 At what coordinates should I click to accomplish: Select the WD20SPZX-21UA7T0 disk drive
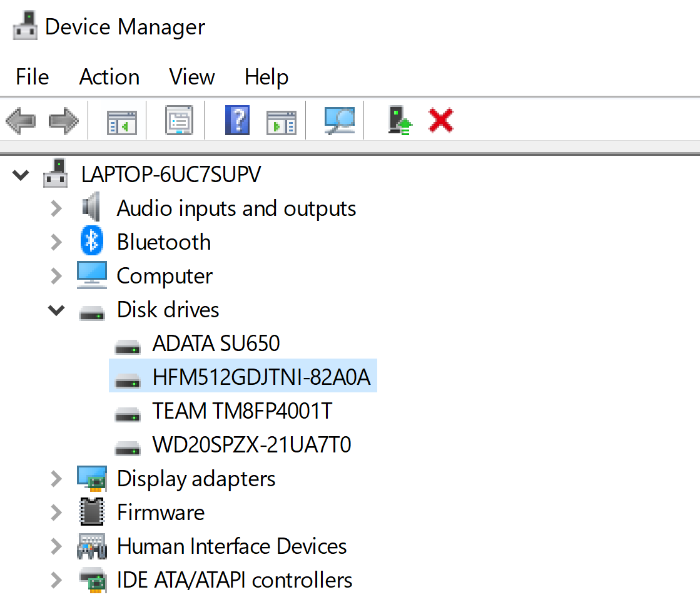coord(251,445)
